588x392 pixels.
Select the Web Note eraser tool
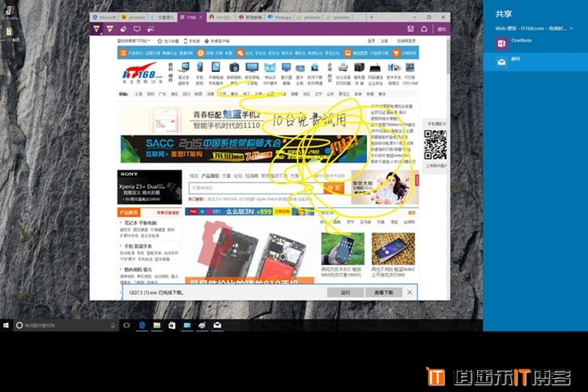123,29
